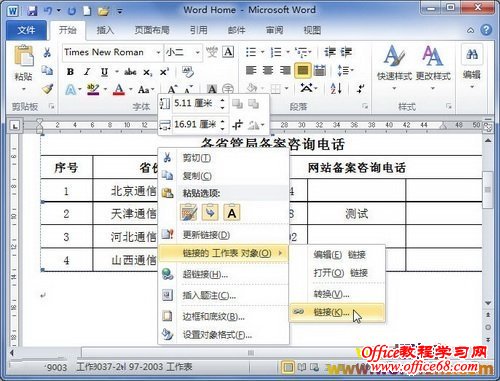The height and width of the screenshot is (381, 500).
Task: Click the Sort A-Z icon
Action: point(336,89)
